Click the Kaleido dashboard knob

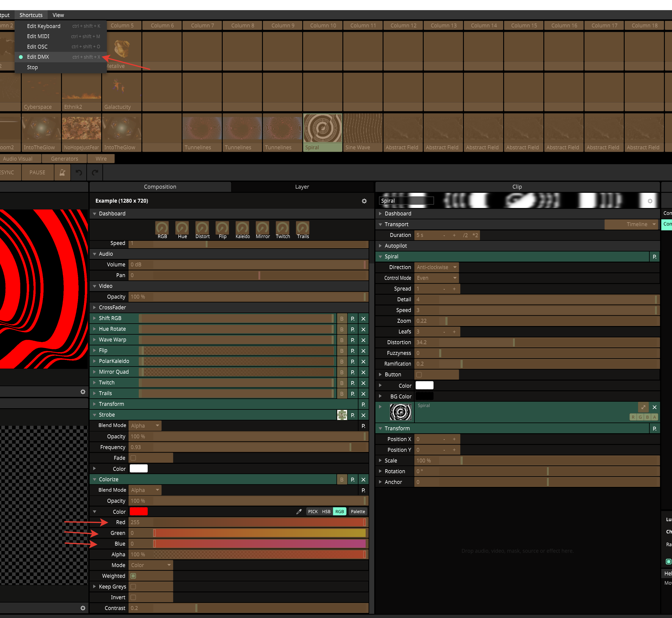click(242, 228)
